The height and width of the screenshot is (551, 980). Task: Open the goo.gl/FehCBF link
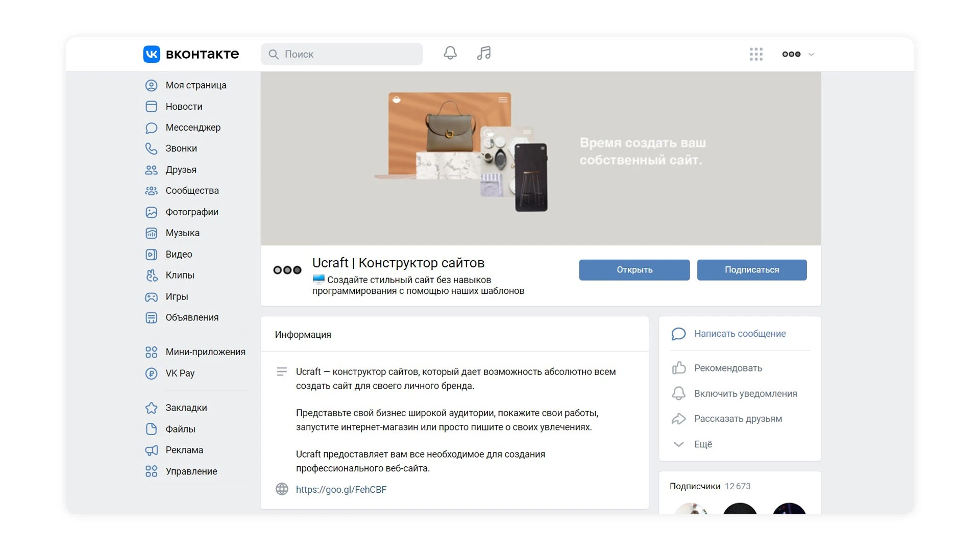341,490
